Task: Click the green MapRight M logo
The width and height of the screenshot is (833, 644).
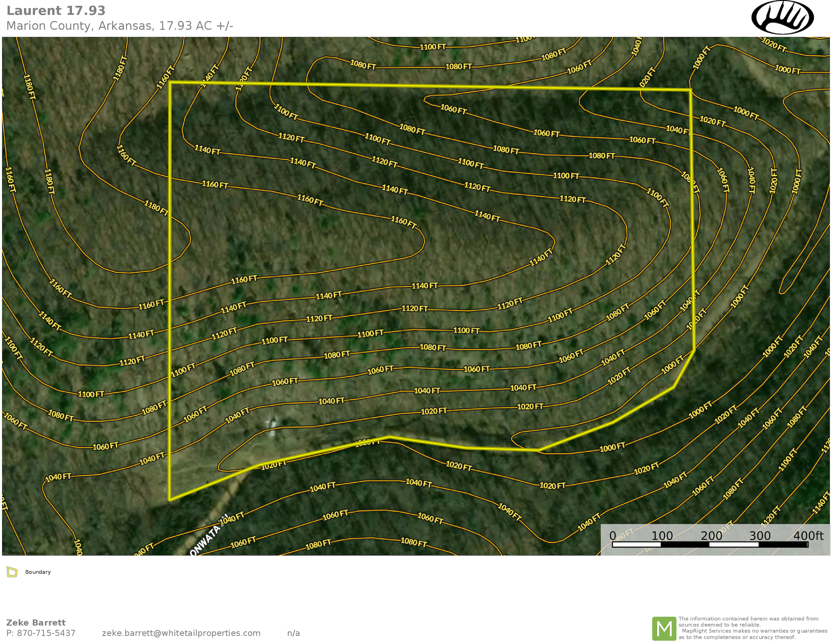Action: 664,628
